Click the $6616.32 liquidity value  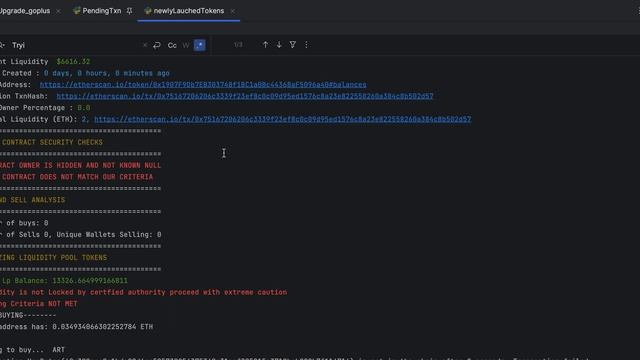pos(73,62)
